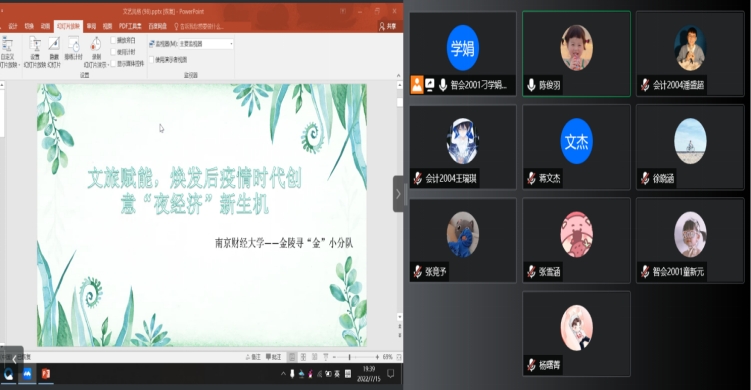Click muted mic on 会计2004 top-right tile

pos(645,85)
